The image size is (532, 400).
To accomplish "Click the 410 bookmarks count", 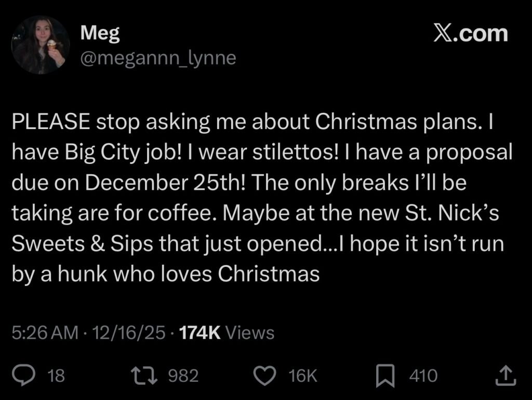I will [x=423, y=376].
